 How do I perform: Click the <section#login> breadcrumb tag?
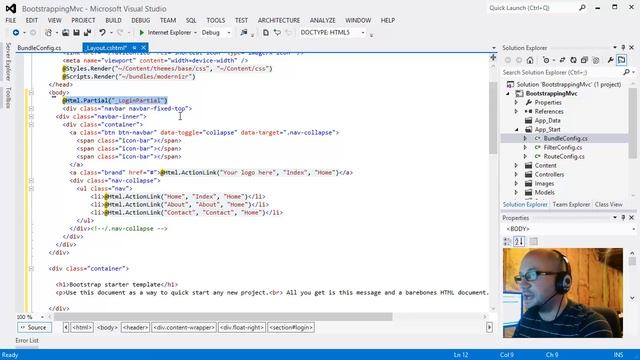coord(291,327)
